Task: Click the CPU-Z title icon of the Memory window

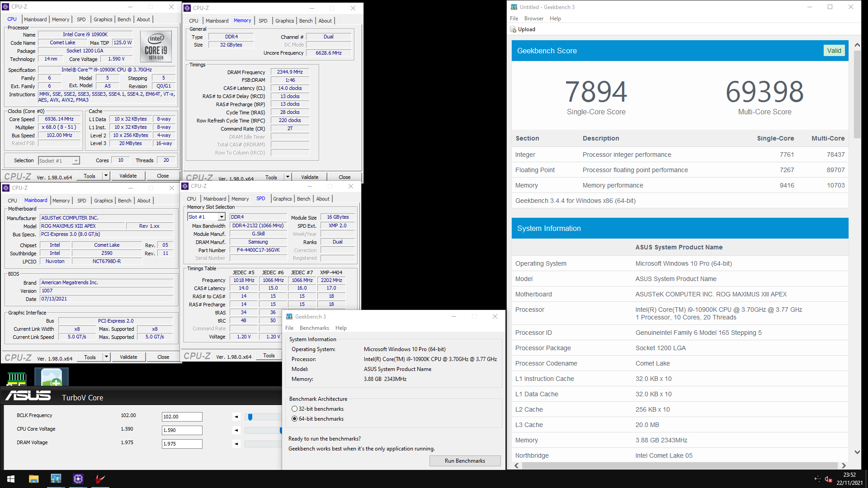Action: point(187,8)
